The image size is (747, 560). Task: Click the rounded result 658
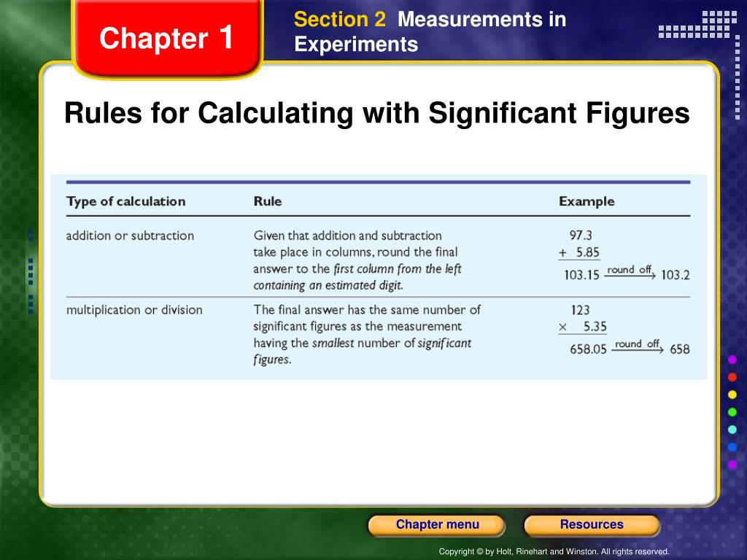click(x=680, y=349)
